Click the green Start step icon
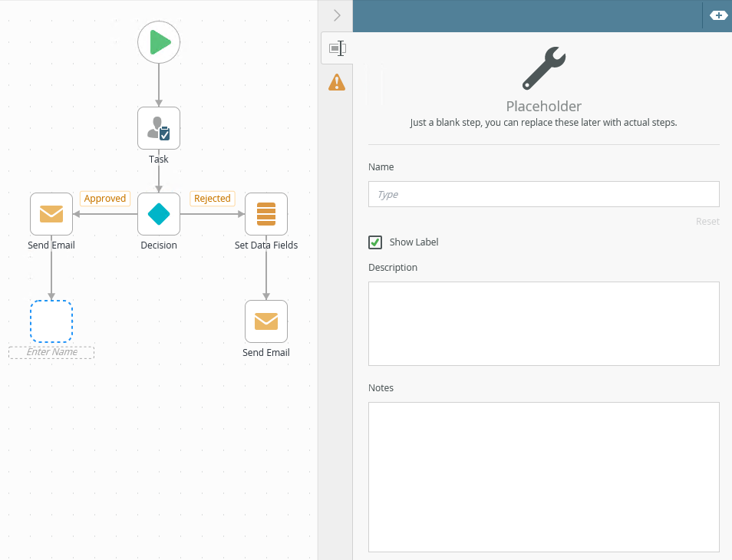 (x=159, y=42)
